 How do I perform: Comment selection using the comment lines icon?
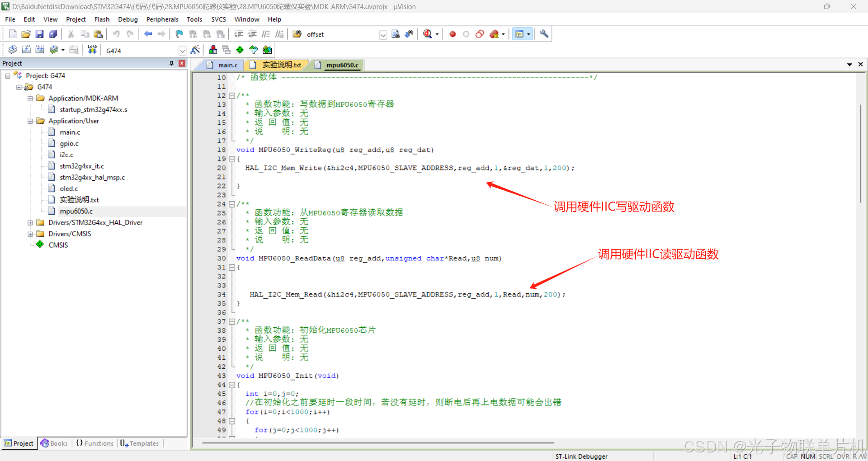click(x=266, y=34)
